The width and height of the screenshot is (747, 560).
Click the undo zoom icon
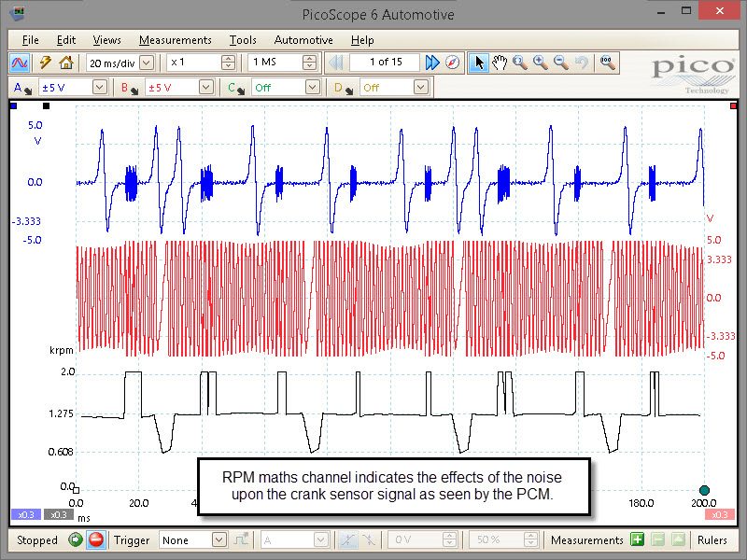[x=581, y=63]
